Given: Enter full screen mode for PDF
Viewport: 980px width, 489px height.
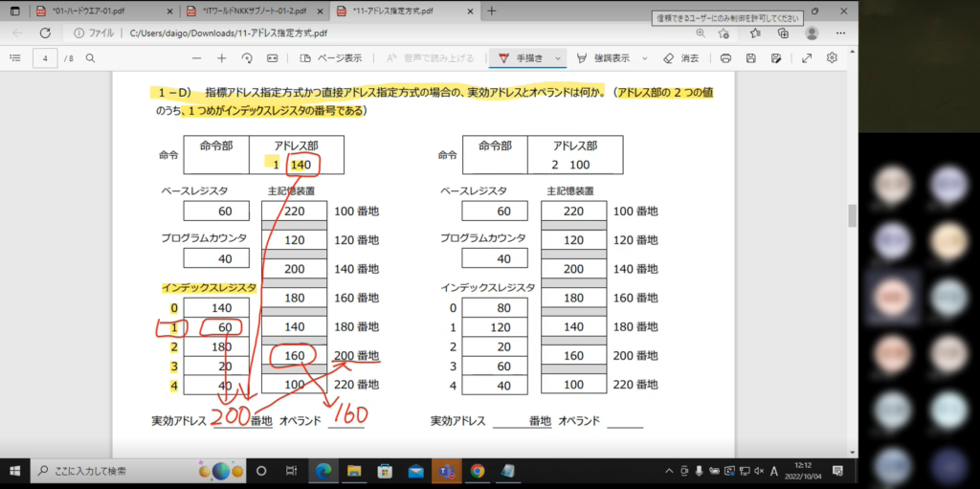Looking at the screenshot, I should [x=807, y=57].
